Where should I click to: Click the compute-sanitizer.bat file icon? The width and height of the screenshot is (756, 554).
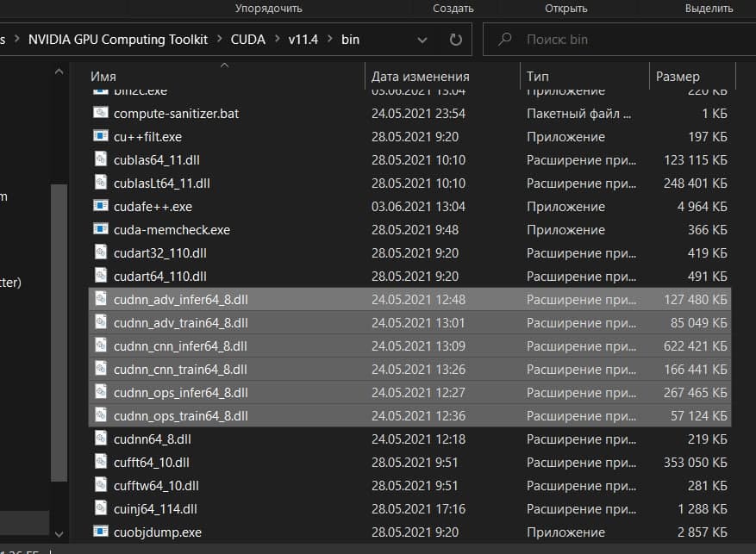[101, 113]
